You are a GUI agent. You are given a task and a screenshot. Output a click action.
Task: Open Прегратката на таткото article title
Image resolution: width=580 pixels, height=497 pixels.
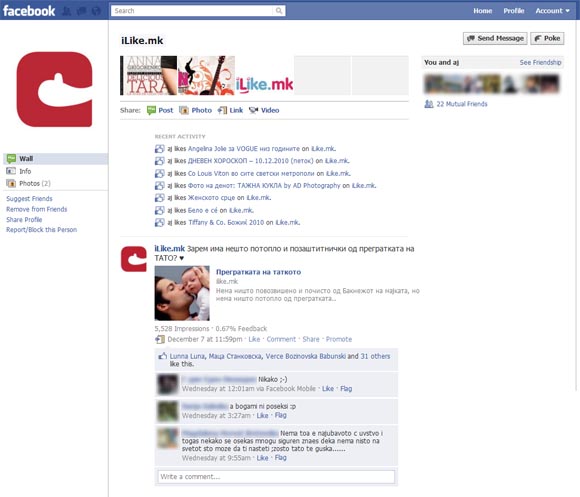(258, 272)
